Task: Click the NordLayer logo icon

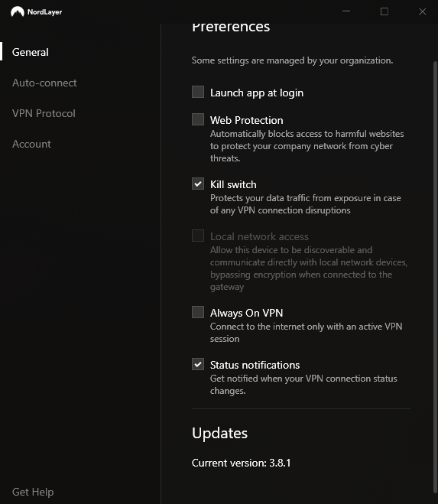Action: [x=18, y=12]
